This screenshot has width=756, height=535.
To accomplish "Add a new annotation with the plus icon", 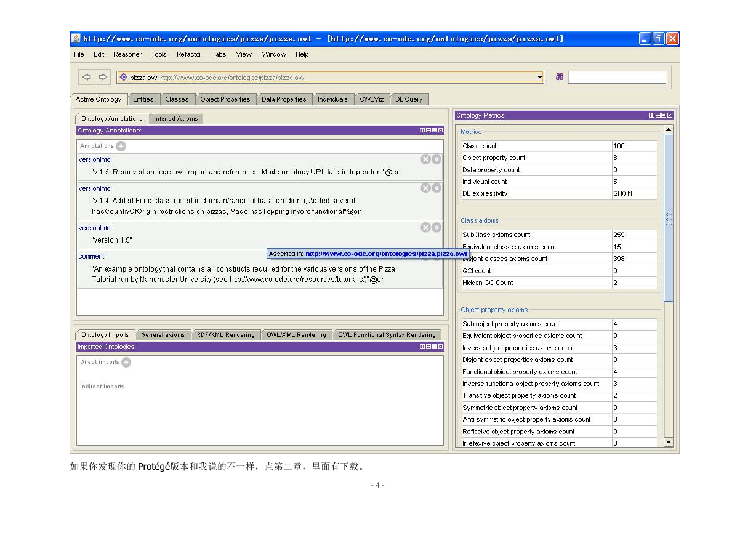I will (121, 146).
